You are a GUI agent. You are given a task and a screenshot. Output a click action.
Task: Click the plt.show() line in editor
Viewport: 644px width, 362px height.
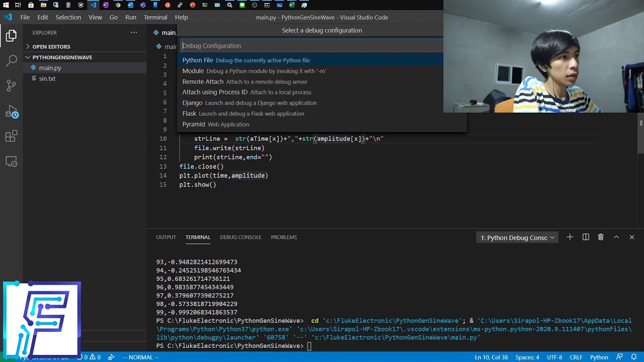198,185
